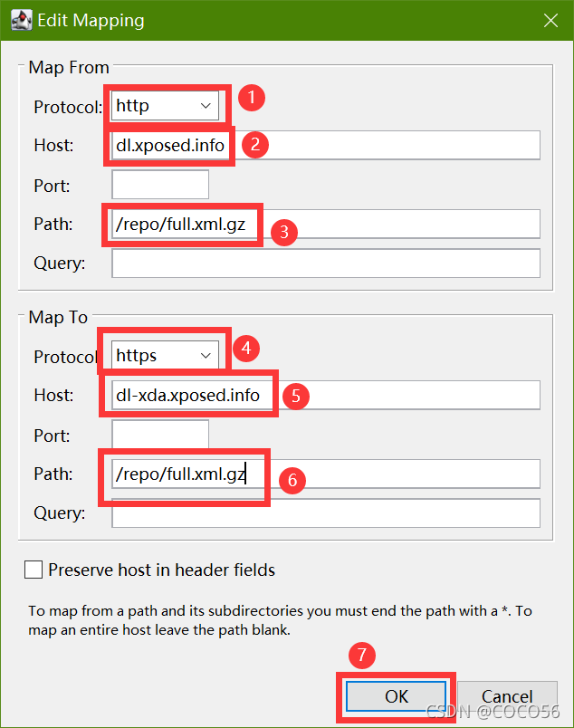The height and width of the screenshot is (728, 574).
Task: Click the Map To Query field
Action: coord(326,513)
